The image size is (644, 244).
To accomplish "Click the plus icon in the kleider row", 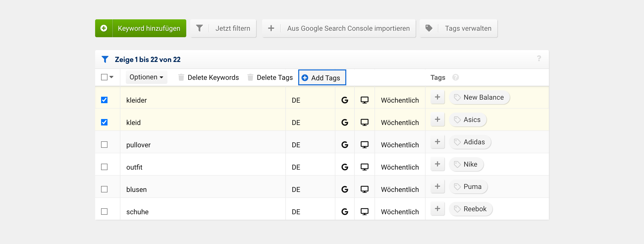I will click(437, 97).
